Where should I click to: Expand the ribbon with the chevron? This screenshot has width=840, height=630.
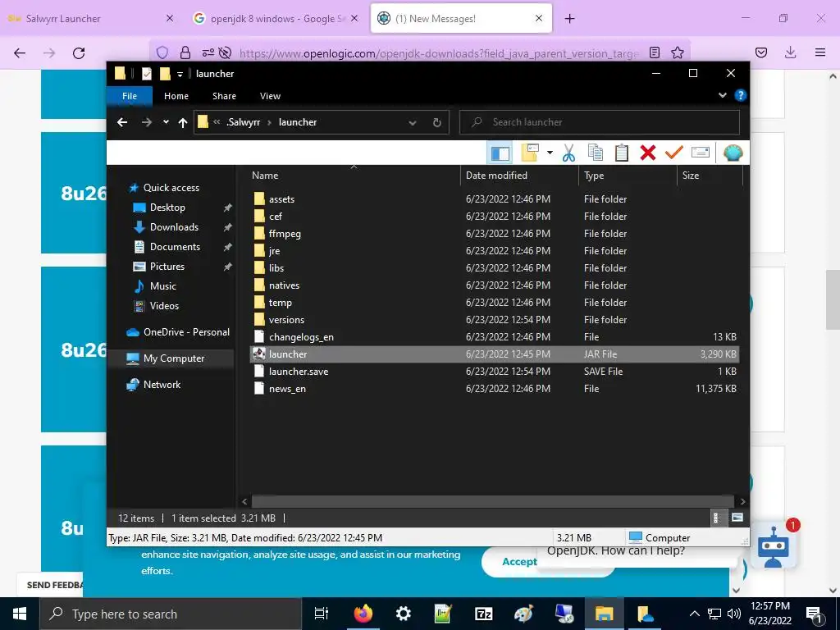(x=722, y=95)
